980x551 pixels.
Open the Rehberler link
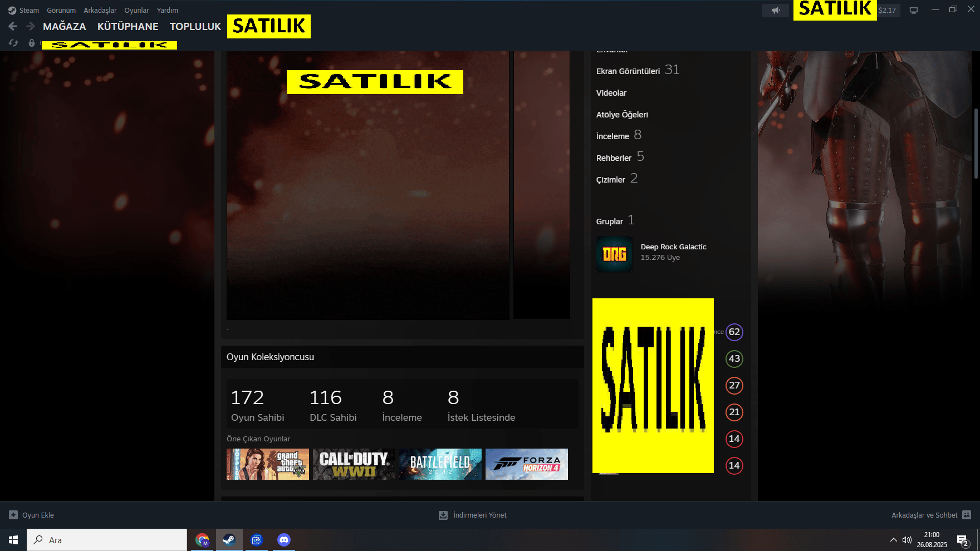(614, 158)
